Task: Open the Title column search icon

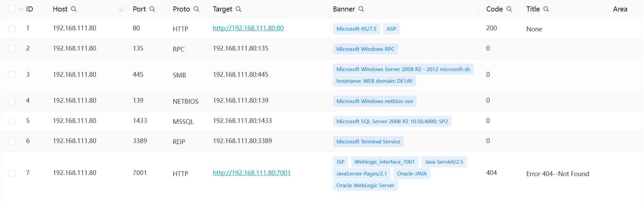Action: (546, 9)
